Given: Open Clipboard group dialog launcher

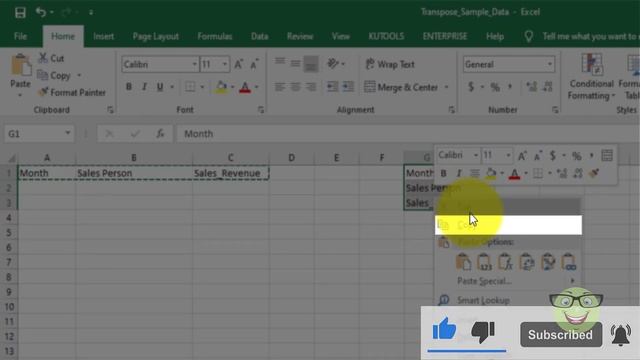Looking at the screenshot, I should 110,110.
